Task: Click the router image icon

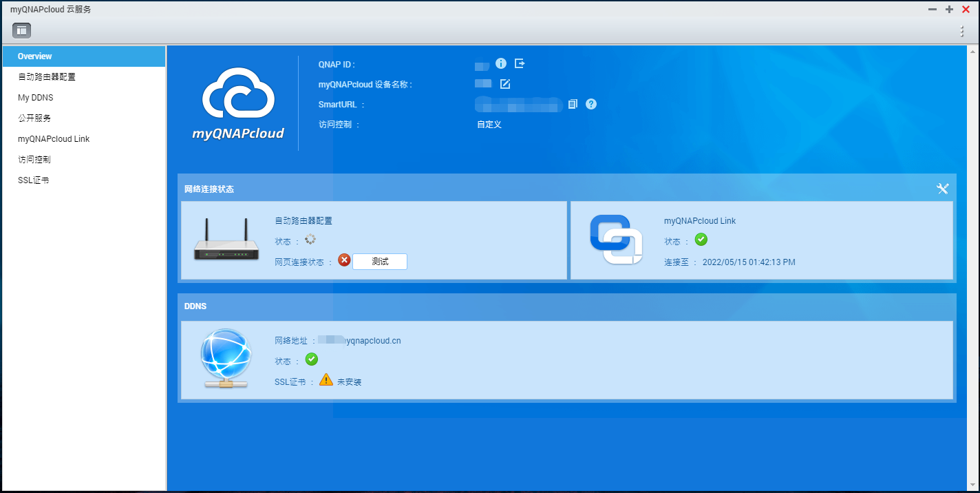Action: pyautogui.click(x=226, y=240)
